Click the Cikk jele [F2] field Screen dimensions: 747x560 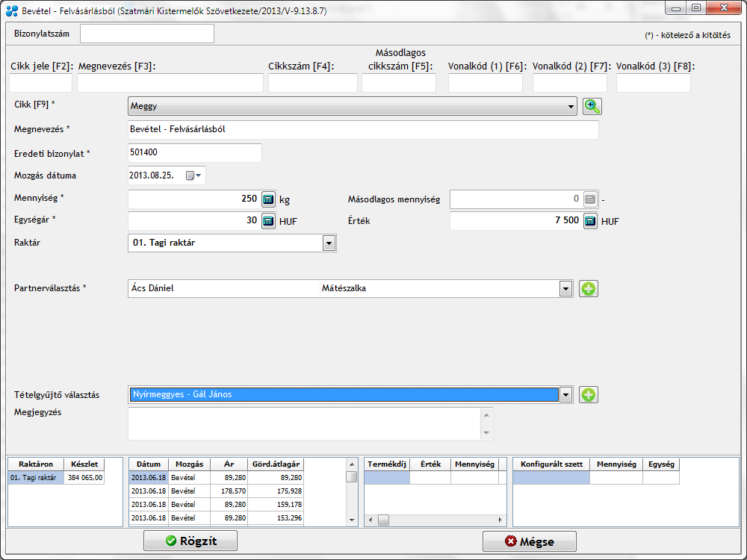coord(40,83)
